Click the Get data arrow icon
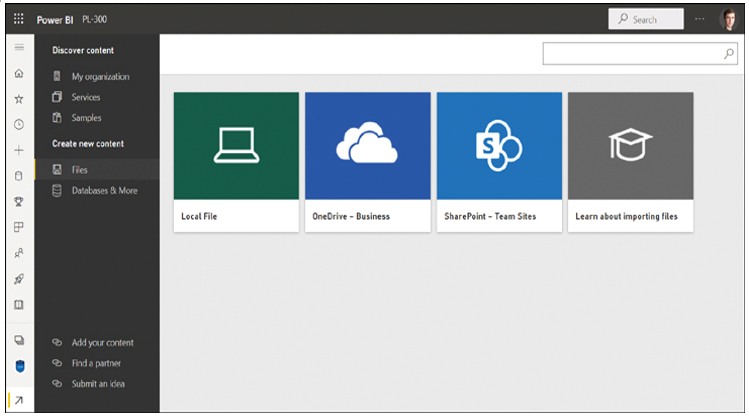Image resolution: width=749 pixels, height=417 pixels. (19, 400)
